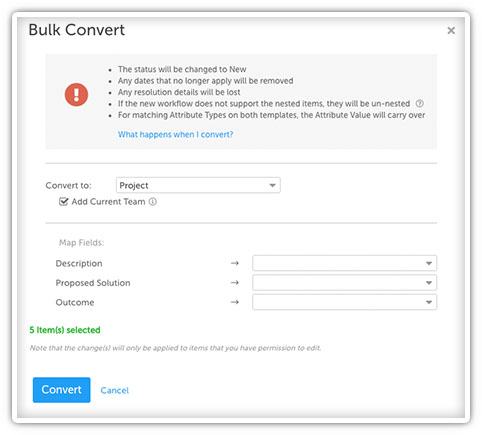Click the blue Convert button

click(x=61, y=390)
